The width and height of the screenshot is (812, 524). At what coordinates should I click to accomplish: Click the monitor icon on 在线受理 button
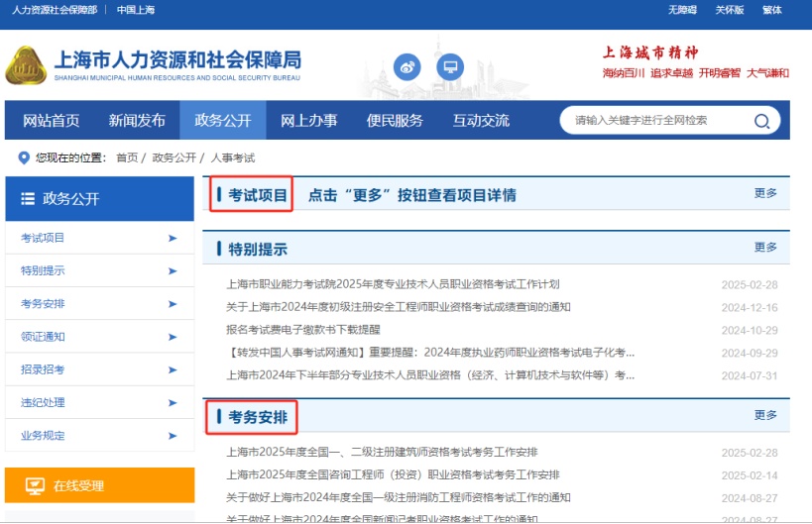coord(35,485)
